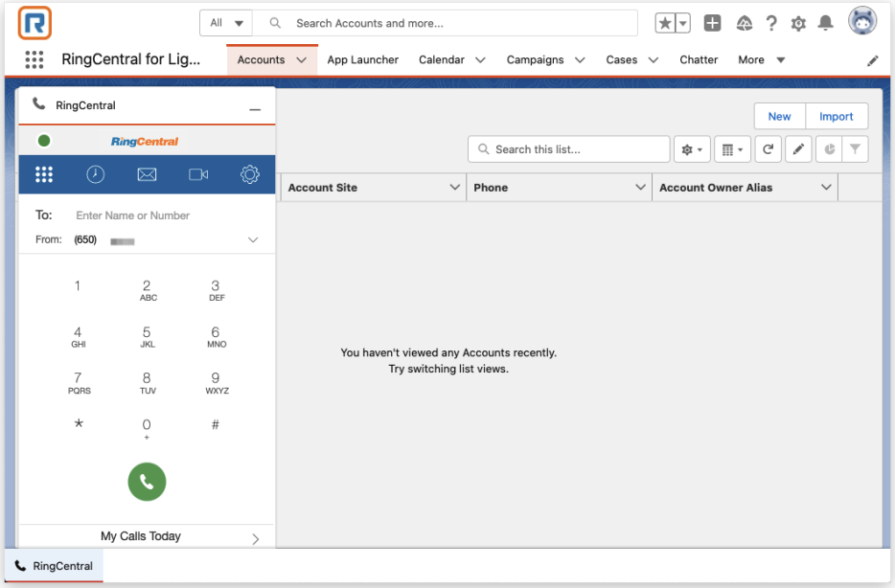
Task: Edit list inline with the pencil button
Action: coord(798,149)
